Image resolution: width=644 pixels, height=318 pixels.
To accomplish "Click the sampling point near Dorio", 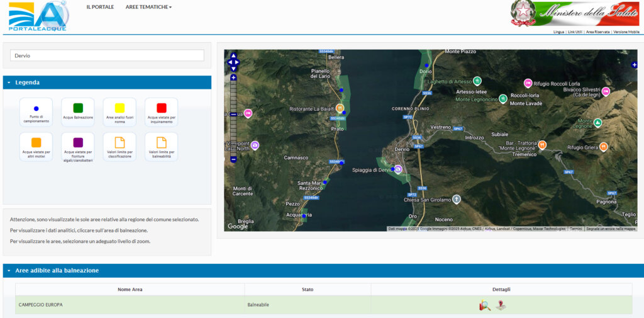I will (x=426, y=65).
